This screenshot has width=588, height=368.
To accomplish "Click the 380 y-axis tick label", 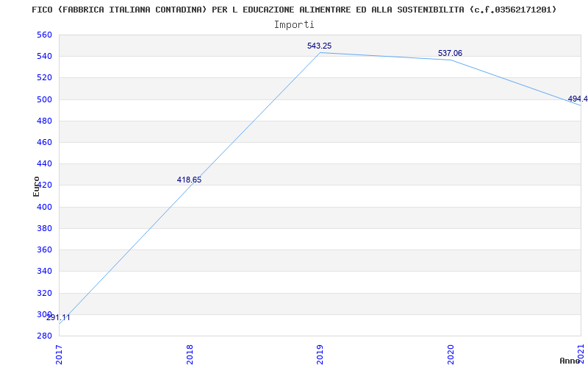I will coord(44,228).
